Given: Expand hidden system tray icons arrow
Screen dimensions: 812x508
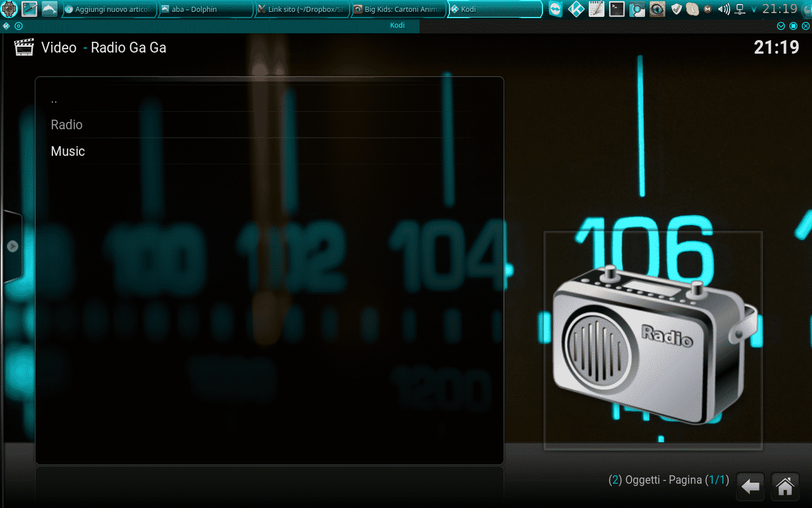Looking at the screenshot, I should pyautogui.click(x=754, y=10).
